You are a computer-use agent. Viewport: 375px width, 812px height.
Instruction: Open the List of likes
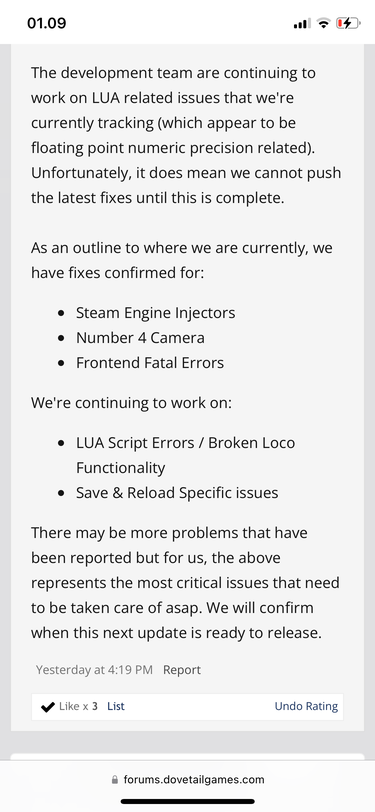point(116,706)
